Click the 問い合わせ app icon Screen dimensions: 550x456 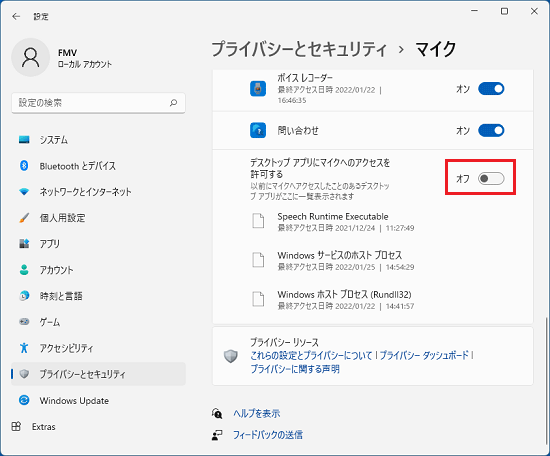pos(258,130)
